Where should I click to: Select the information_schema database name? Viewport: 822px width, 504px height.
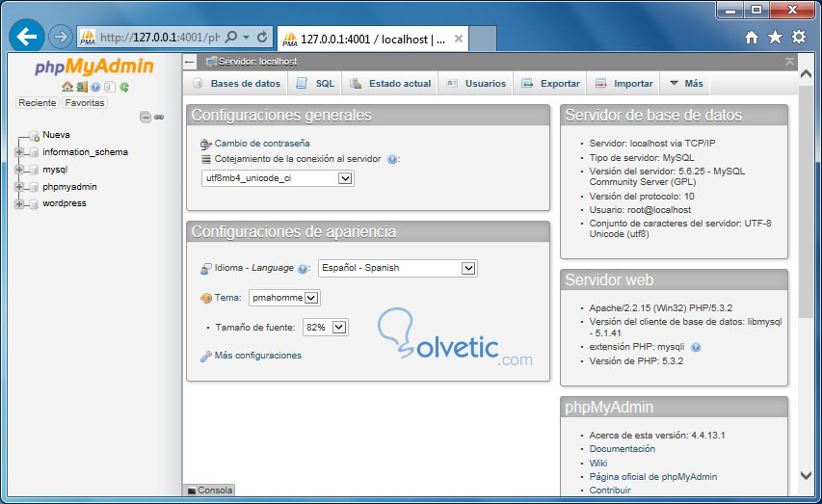(86, 152)
